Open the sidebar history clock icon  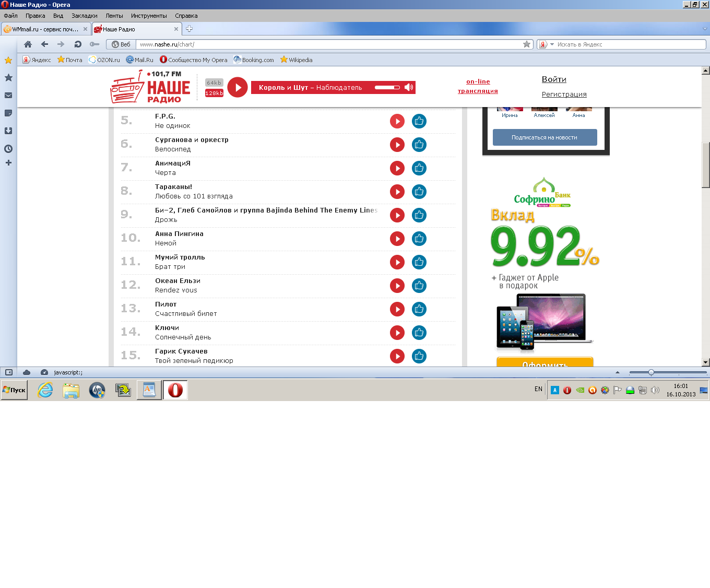coord(8,149)
